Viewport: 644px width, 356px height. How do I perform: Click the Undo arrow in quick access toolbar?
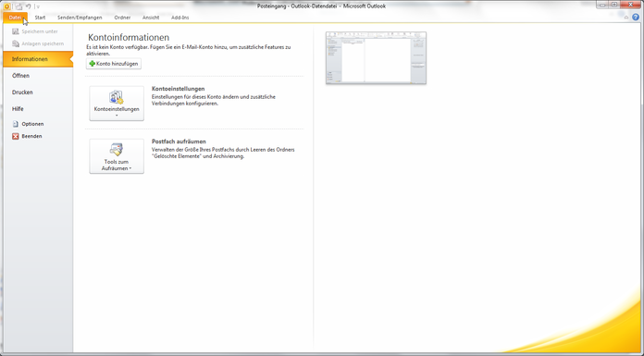click(29, 6)
